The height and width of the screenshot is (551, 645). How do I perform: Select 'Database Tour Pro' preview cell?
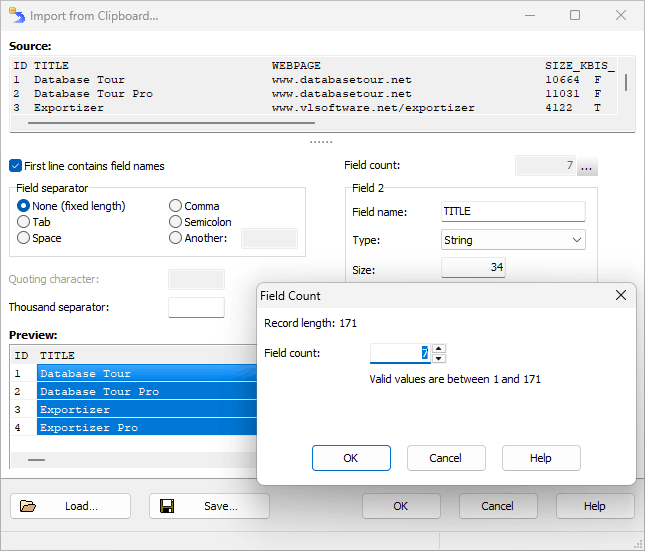coord(147,391)
